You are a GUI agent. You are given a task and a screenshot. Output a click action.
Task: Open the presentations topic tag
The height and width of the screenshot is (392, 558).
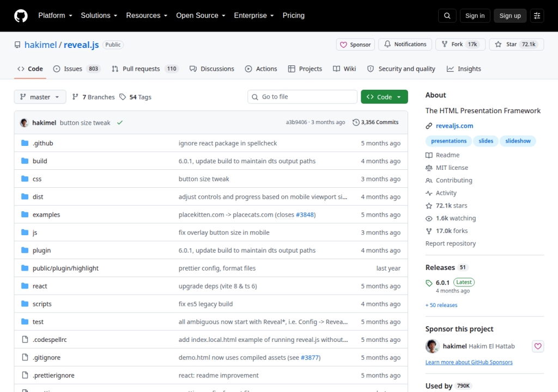click(449, 141)
